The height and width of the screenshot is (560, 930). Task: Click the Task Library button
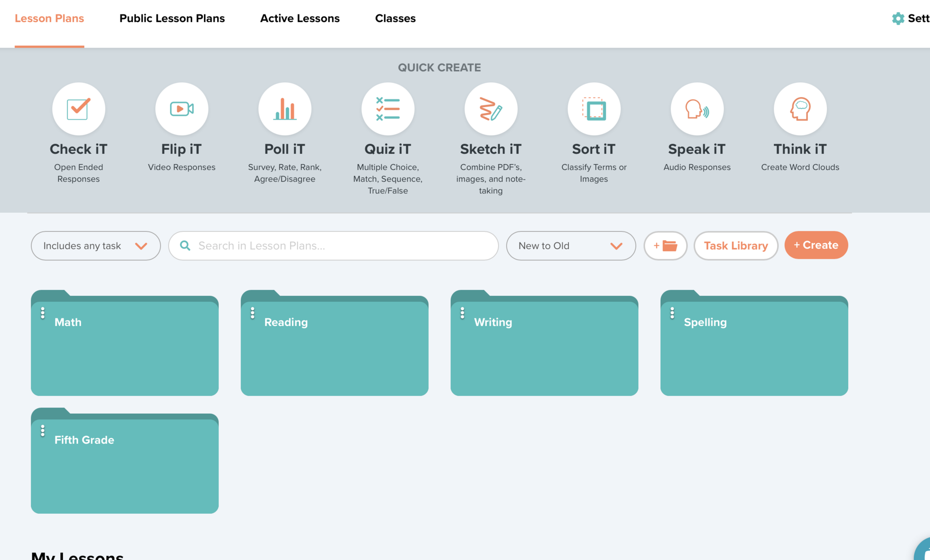(x=736, y=246)
